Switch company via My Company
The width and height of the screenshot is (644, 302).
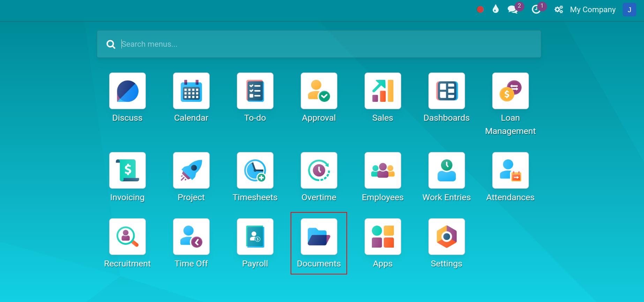[593, 10]
